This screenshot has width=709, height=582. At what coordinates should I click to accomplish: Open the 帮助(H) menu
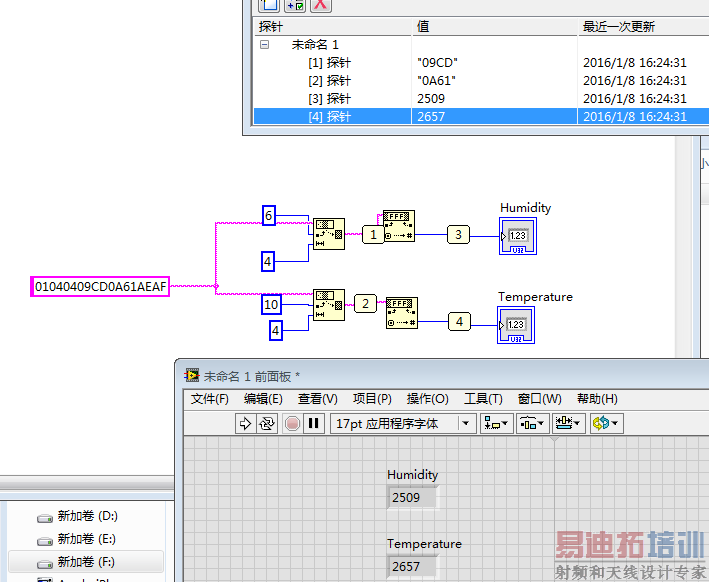597,399
